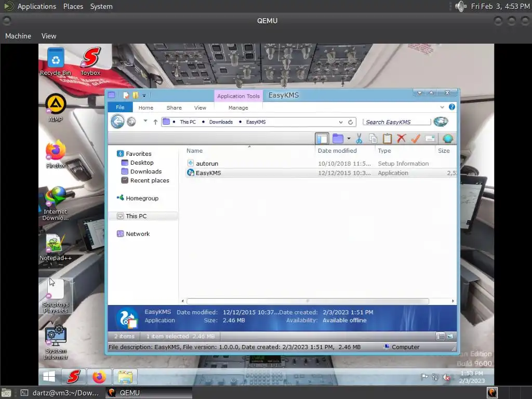532x399 pixels.
Task: Select the autorun file
Action: [x=207, y=164]
